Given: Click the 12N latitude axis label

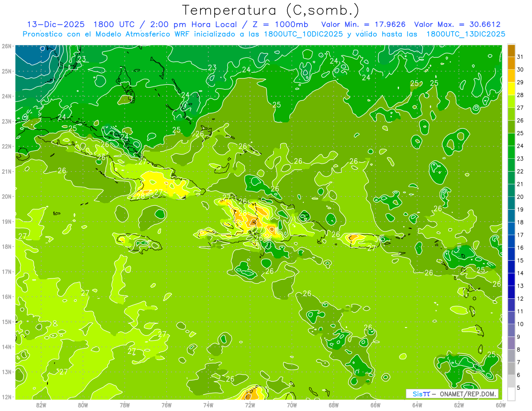Looking at the screenshot, I should tap(7, 397).
